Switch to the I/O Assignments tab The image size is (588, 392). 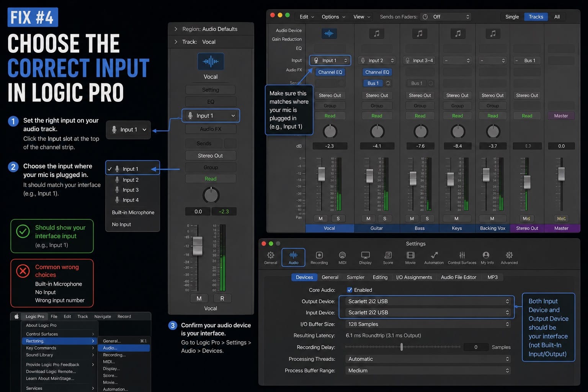tap(414, 277)
